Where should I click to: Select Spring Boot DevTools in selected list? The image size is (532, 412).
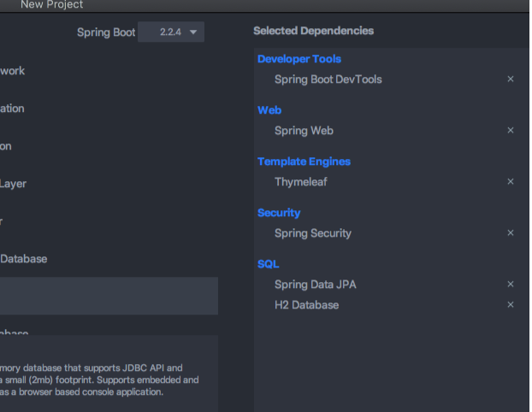(328, 79)
